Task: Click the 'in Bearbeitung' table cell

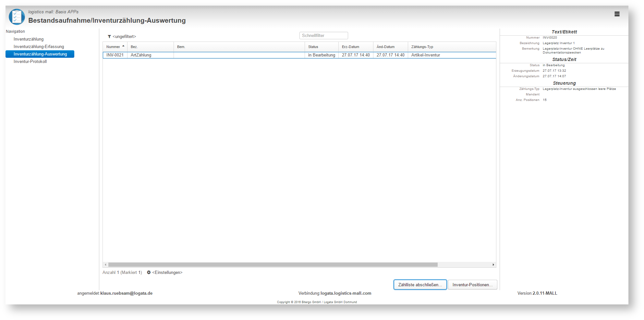Action: click(322, 55)
